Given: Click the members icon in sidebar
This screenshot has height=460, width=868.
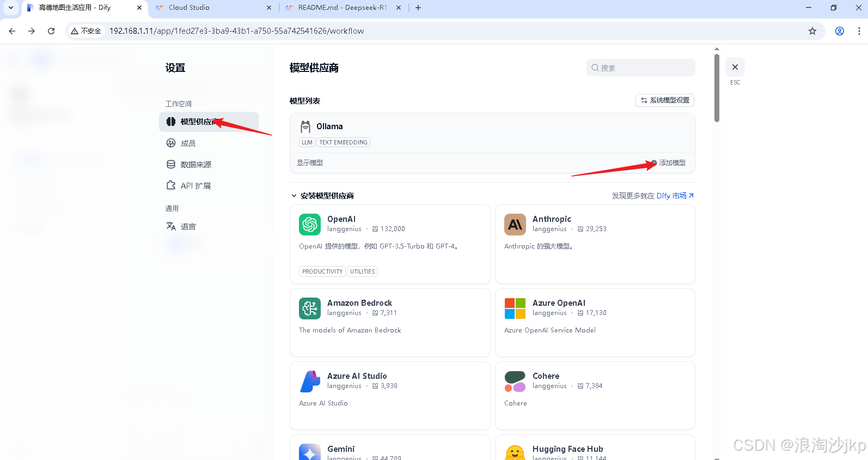Looking at the screenshot, I should tap(171, 143).
